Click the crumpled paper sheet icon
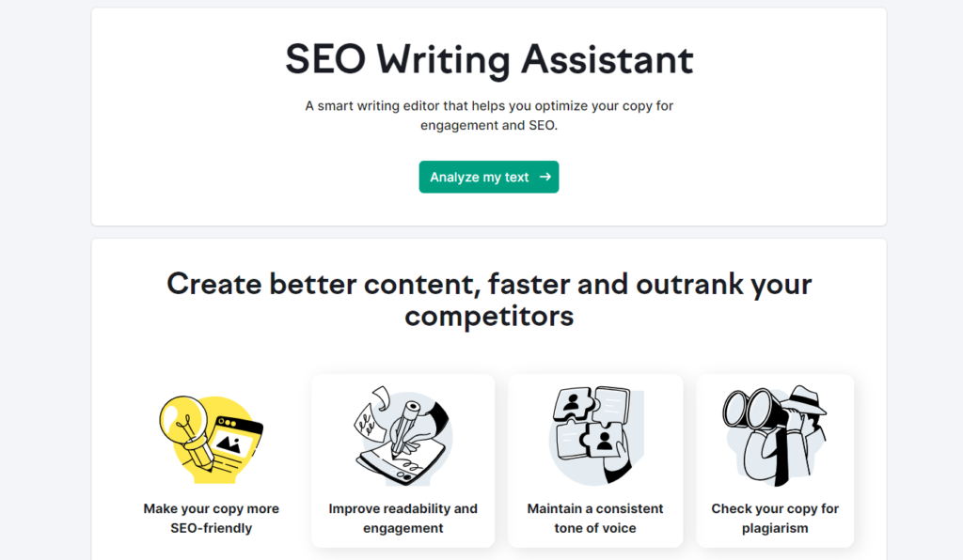This screenshot has height=560, width=963. tap(368, 416)
